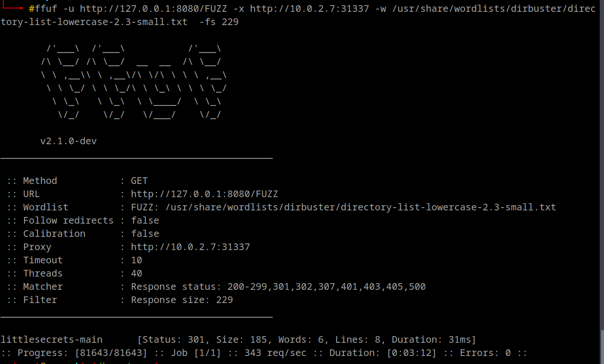
Task: Select the littlesecrets-main result entry
Action: coord(52,339)
